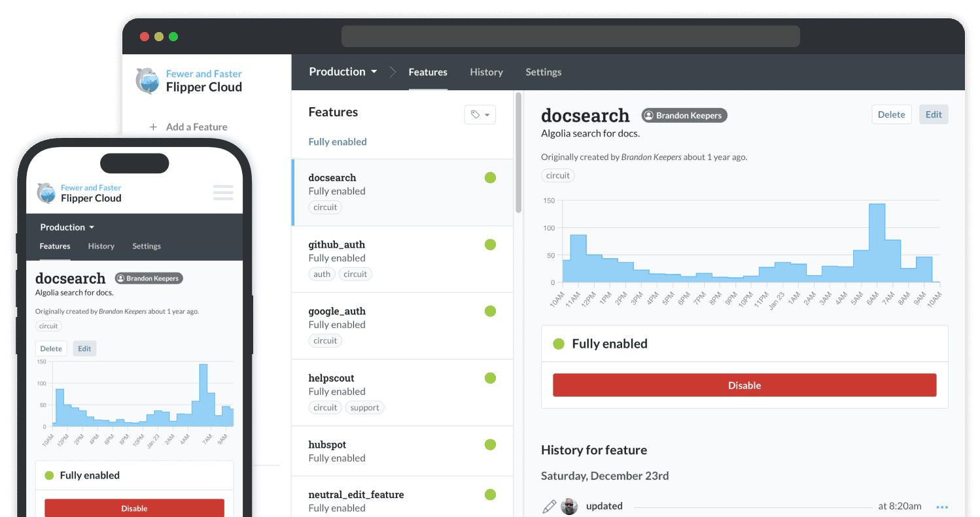Click the green dot in the Fully enabled panel

[x=558, y=343]
